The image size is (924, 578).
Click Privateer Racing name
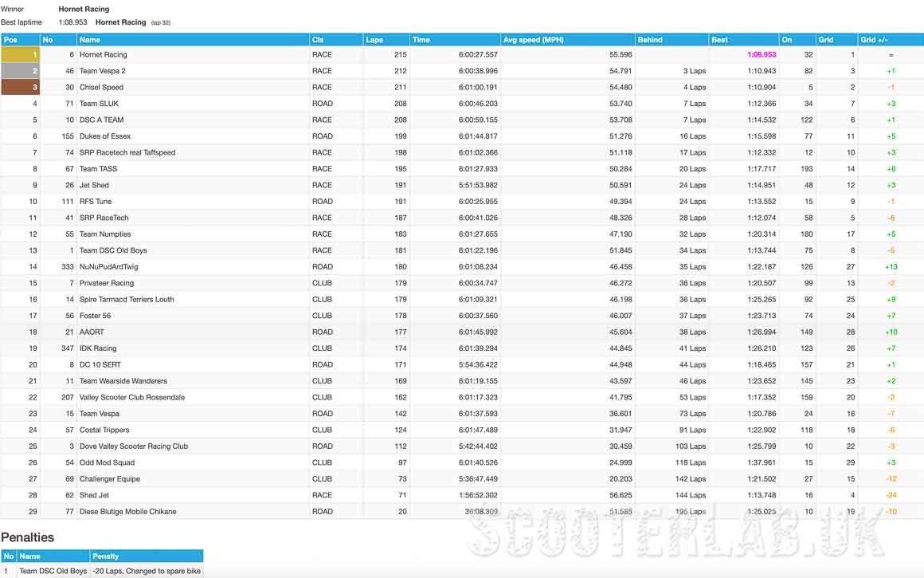(x=107, y=283)
